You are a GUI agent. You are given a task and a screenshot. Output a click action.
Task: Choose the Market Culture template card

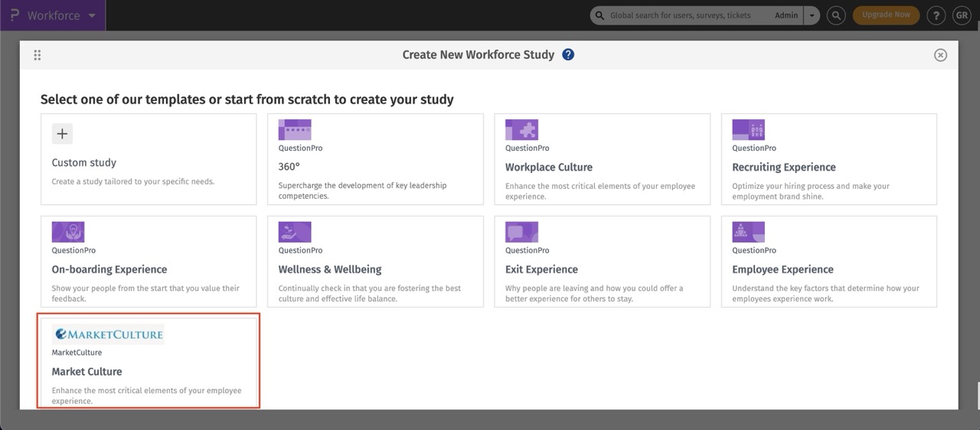pyautogui.click(x=149, y=360)
